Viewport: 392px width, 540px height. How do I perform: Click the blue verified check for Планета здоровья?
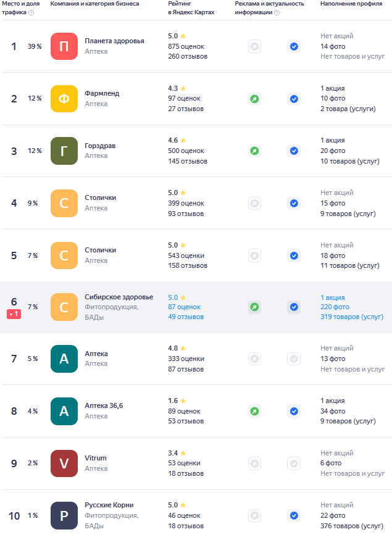(x=294, y=46)
